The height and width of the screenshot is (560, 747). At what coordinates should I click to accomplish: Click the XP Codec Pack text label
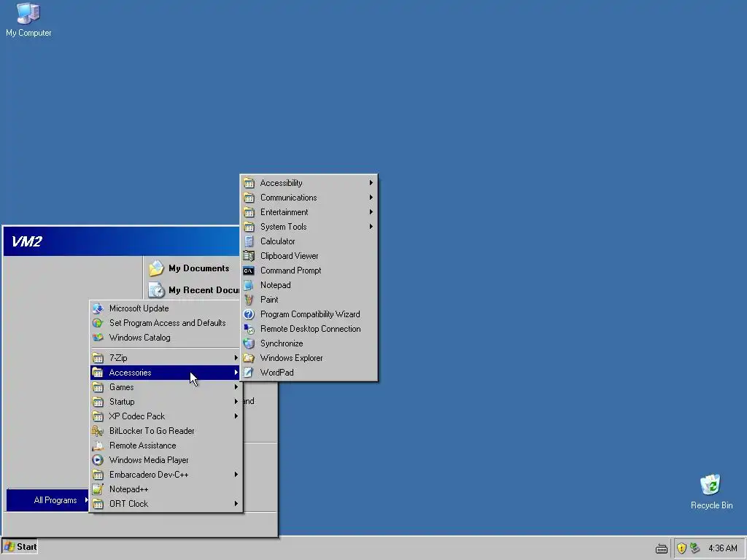pyautogui.click(x=136, y=416)
